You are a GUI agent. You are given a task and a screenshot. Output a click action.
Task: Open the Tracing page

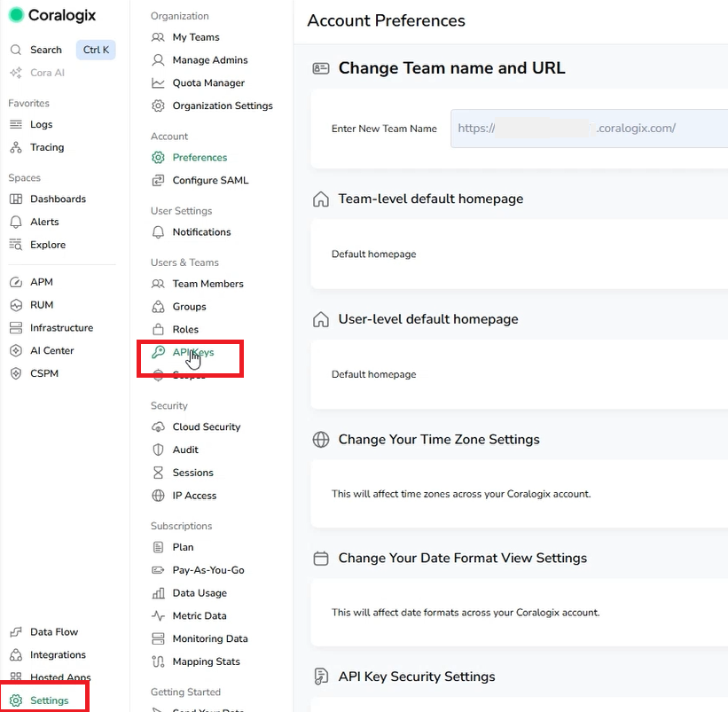click(47, 147)
